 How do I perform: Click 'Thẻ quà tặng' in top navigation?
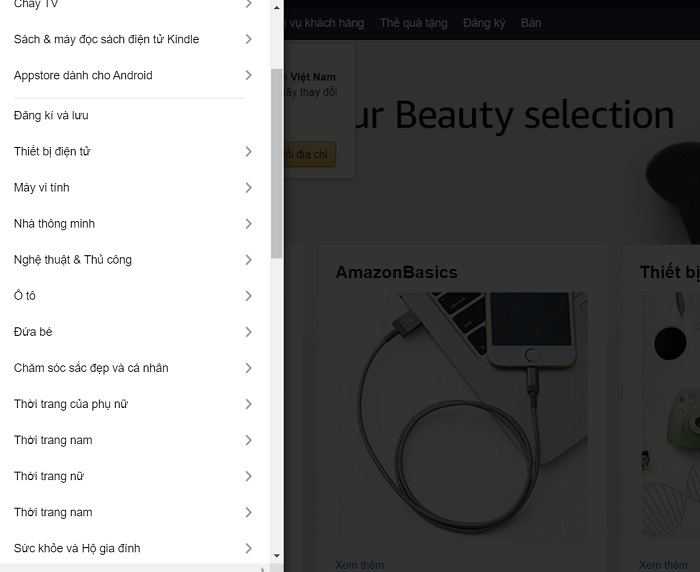(x=413, y=23)
